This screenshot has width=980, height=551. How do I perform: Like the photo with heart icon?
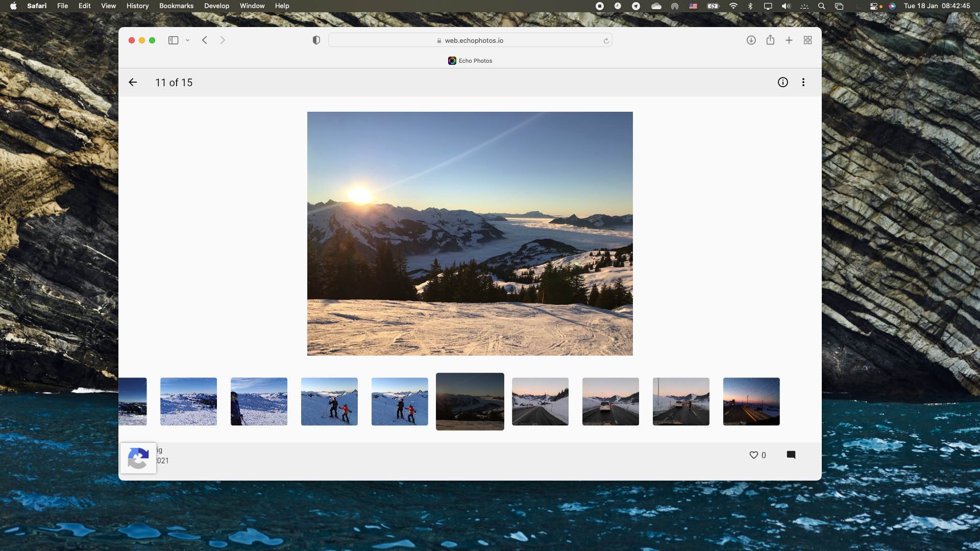[x=753, y=455]
